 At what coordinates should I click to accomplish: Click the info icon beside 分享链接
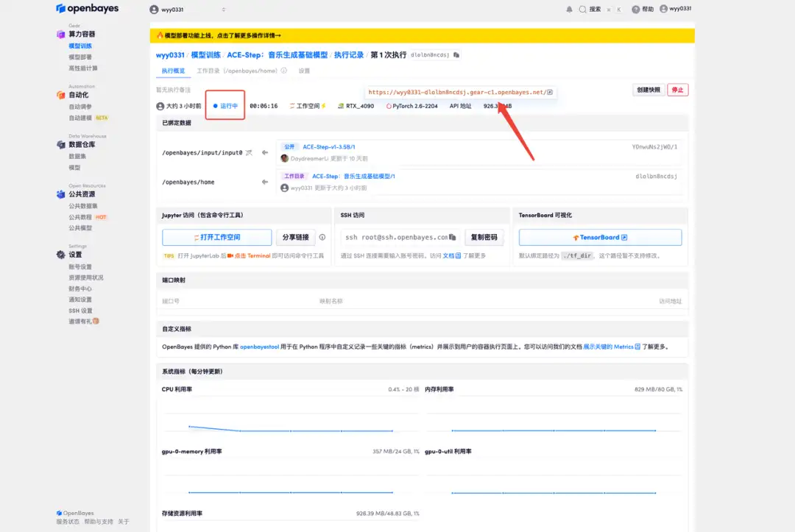pos(322,237)
